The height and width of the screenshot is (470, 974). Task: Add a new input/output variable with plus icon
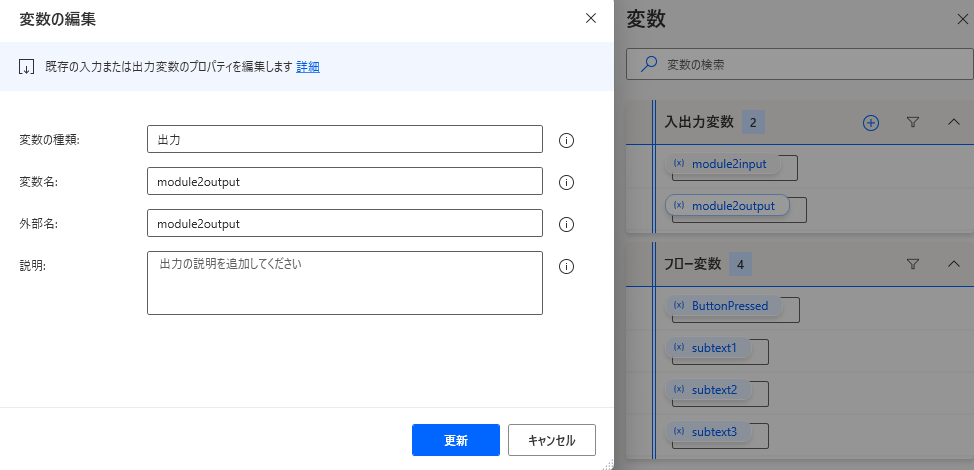coord(871,123)
